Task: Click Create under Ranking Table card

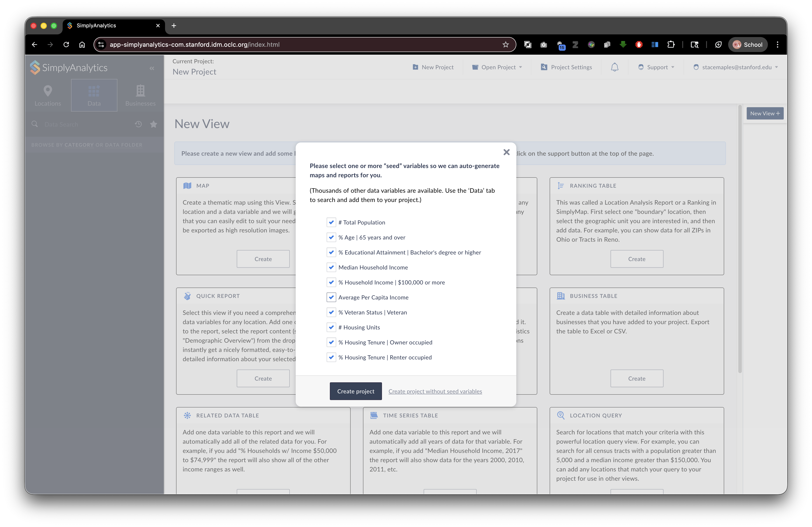Action: pos(637,259)
